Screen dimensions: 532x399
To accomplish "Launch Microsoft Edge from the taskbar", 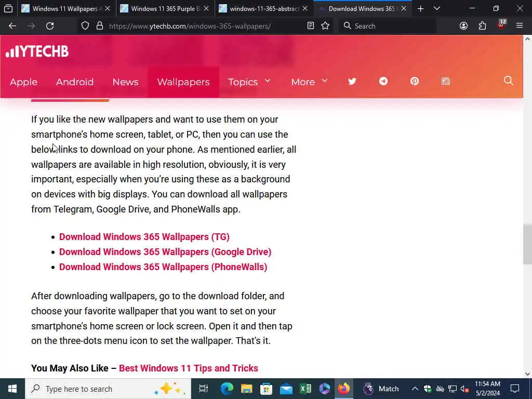I will pyautogui.click(x=227, y=389).
